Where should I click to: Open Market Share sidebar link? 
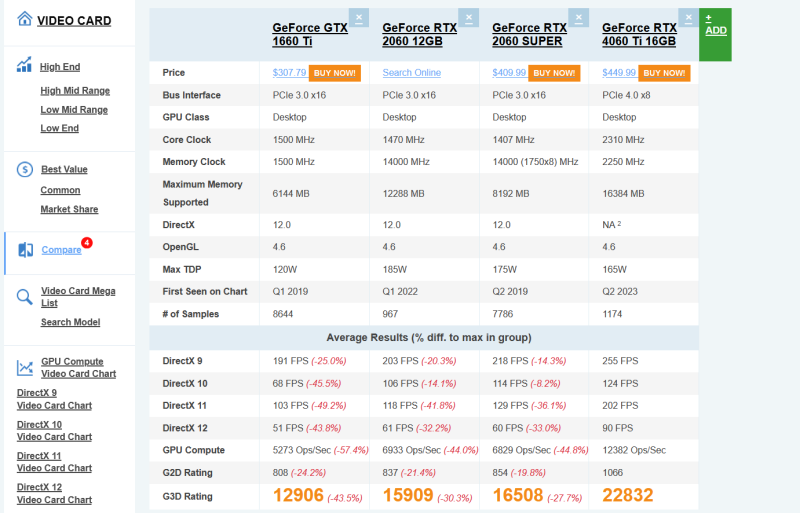pos(69,209)
